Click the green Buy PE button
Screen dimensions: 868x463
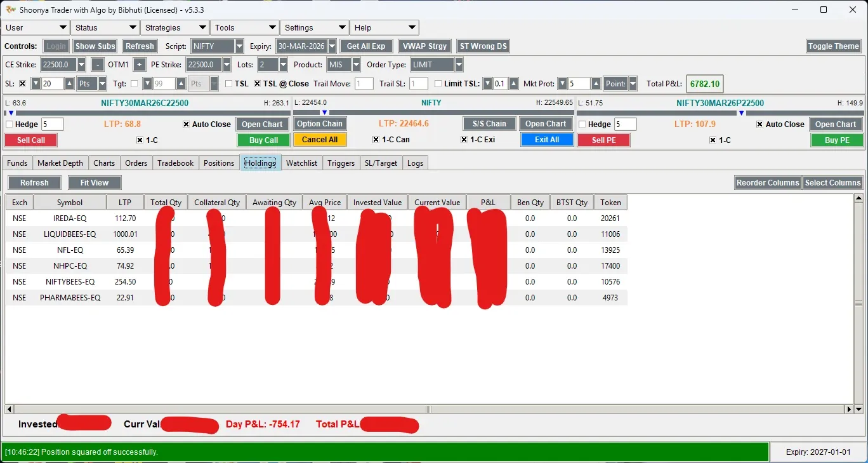837,140
